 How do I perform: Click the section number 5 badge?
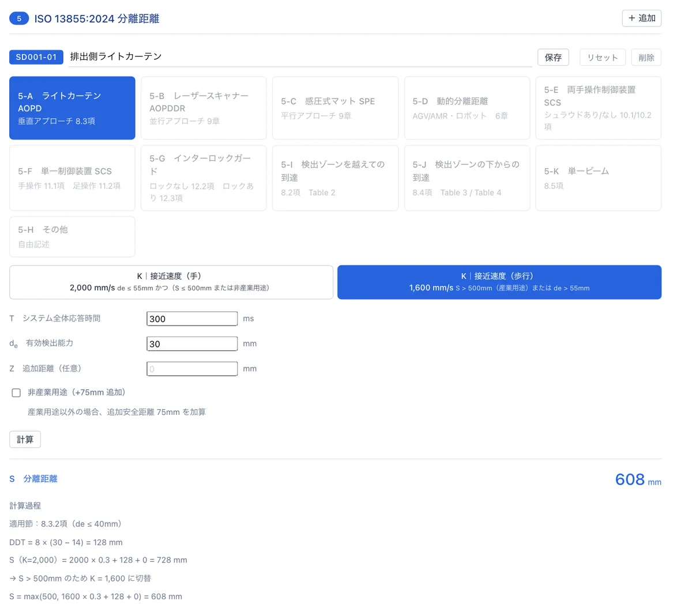click(19, 18)
